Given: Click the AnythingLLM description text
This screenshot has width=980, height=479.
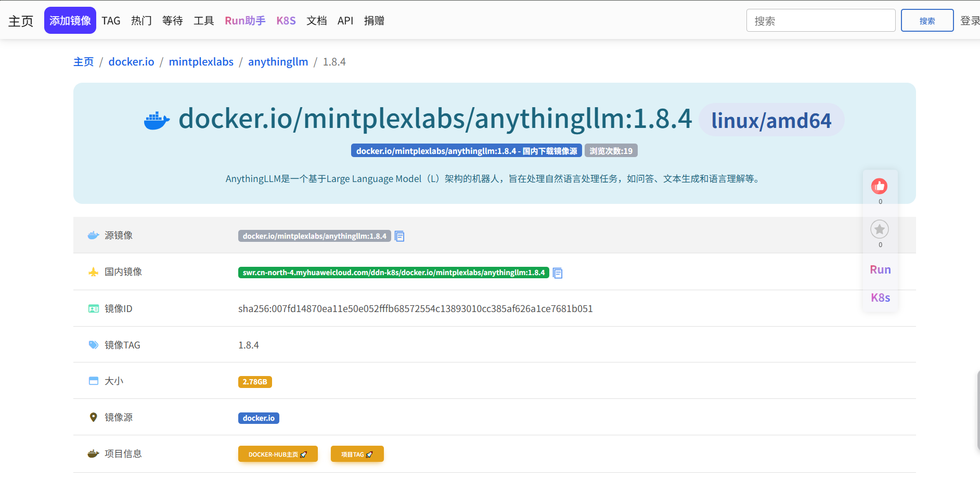Looking at the screenshot, I should (x=494, y=179).
